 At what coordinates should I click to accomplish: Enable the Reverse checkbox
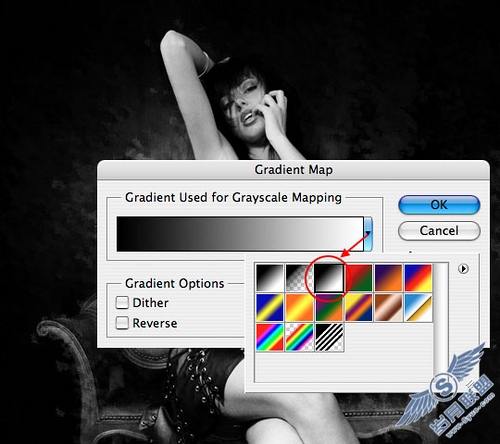coord(122,323)
